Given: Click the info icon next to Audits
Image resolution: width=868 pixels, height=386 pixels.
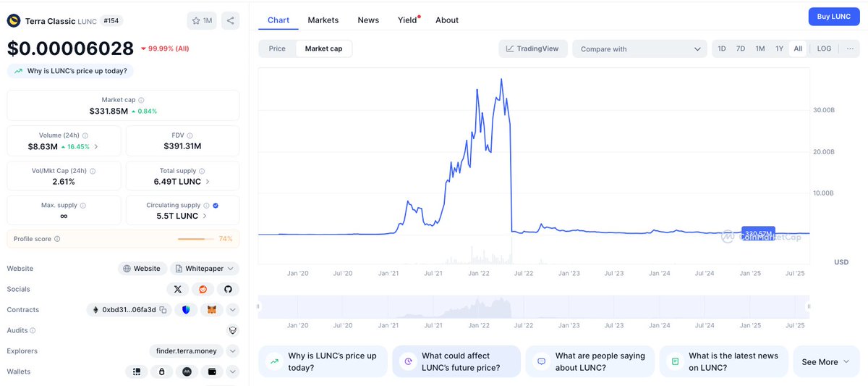Looking at the screenshot, I should click(33, 330).
